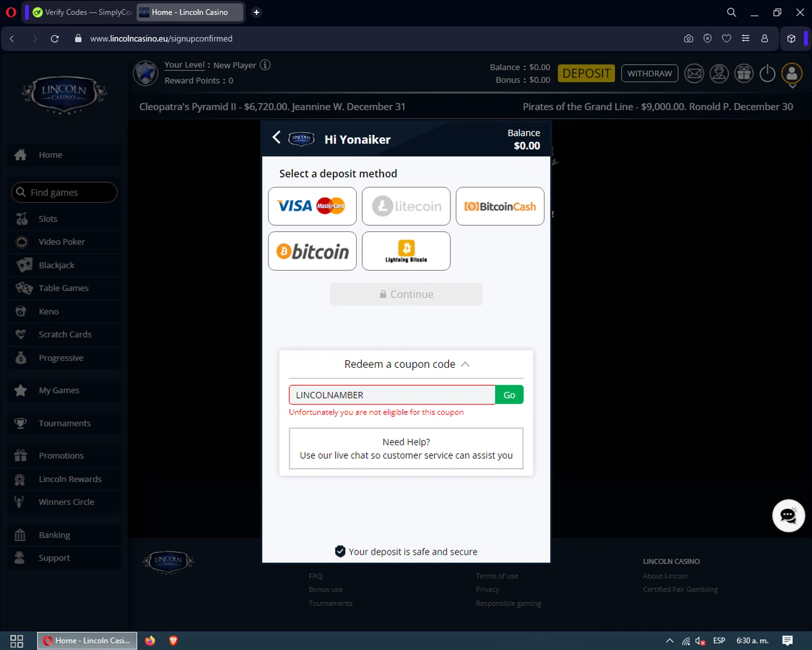Open Firefox from the taskbar
The image size is (812, 650).
pyautogui.click(x=150, y=641)
